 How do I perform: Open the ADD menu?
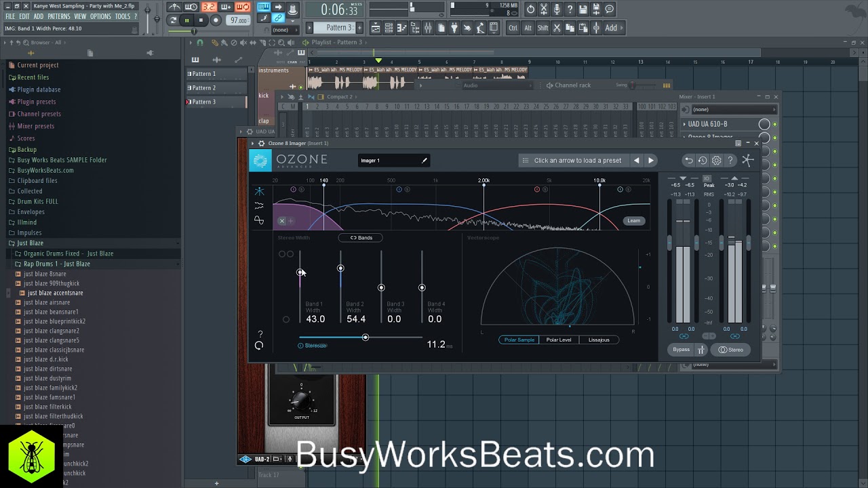[x=38, y=16]
